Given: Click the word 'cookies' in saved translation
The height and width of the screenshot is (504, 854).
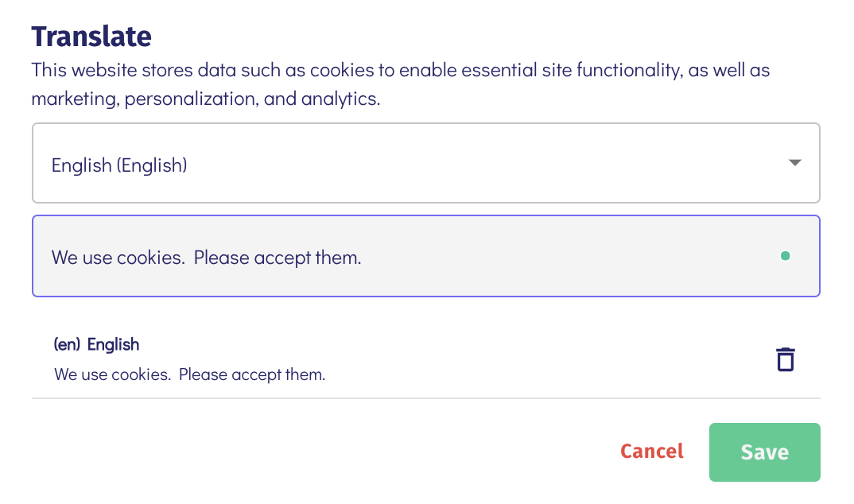Looking at the screenshot, I should pyautogui.click(x=144, y=374).
